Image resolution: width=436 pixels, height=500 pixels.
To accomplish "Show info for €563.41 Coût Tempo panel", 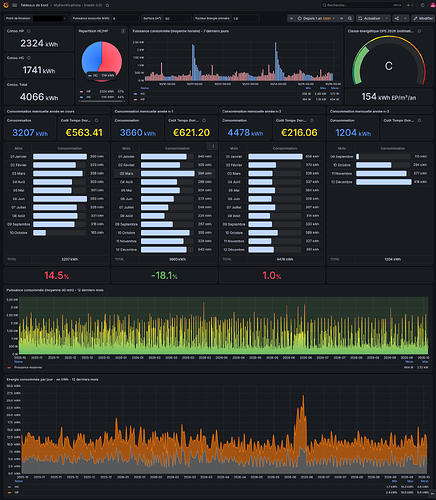I will click(x=96, y=120).
